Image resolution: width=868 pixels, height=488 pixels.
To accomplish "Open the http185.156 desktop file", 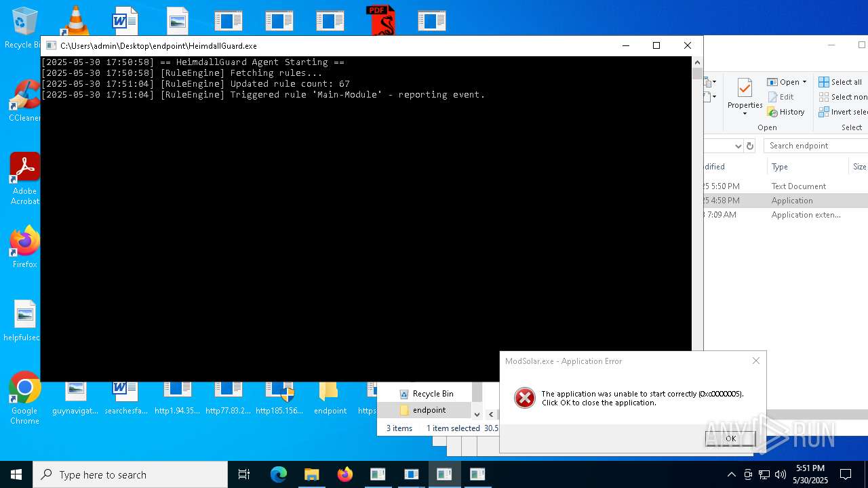I will pos(279,399).
